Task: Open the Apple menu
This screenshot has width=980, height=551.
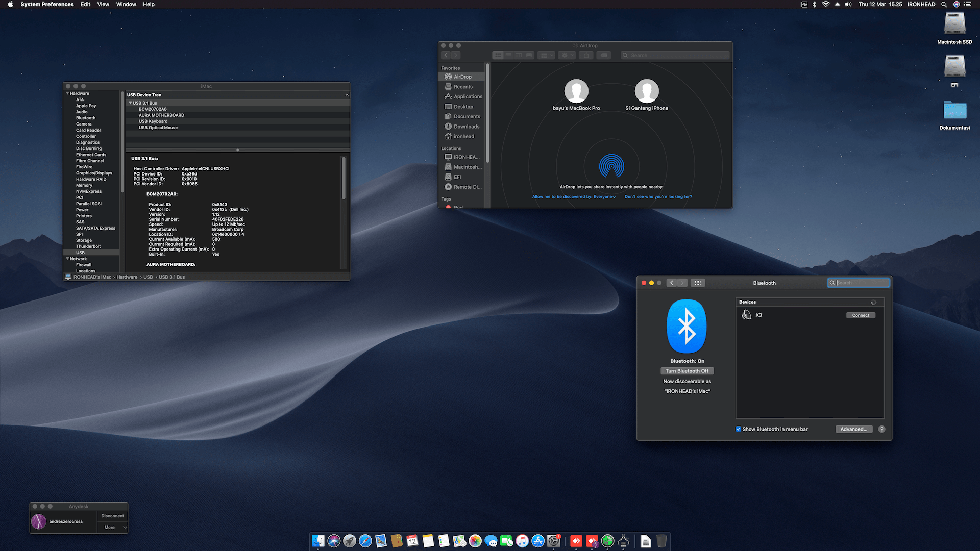Action: click(10, 4)
